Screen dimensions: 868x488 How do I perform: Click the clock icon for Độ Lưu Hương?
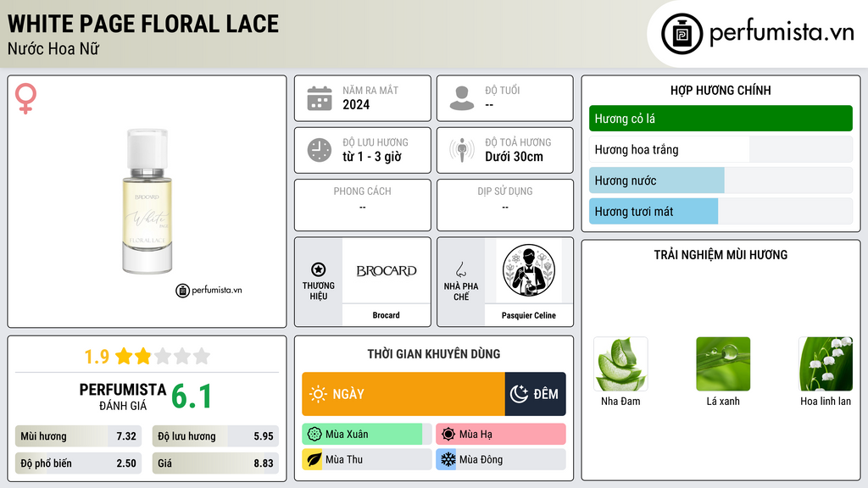click(x=320, y=150)
